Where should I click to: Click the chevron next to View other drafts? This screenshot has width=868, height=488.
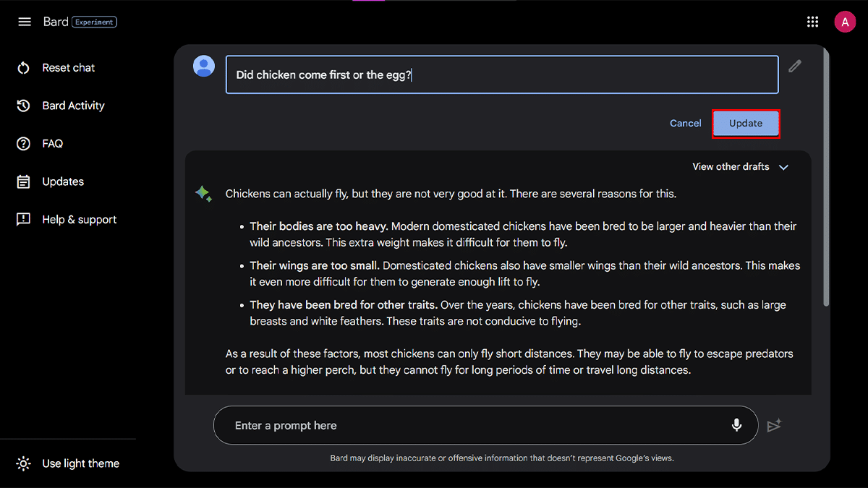[x=783, y=167]
